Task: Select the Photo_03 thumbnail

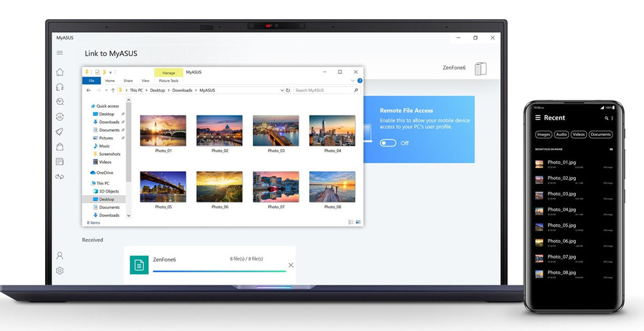Action: point(276,131)
